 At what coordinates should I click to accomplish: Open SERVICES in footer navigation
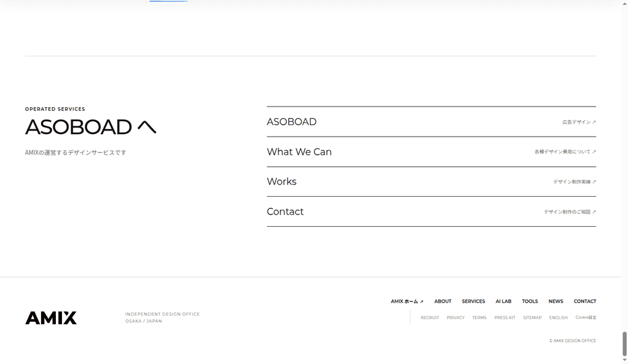473,301
